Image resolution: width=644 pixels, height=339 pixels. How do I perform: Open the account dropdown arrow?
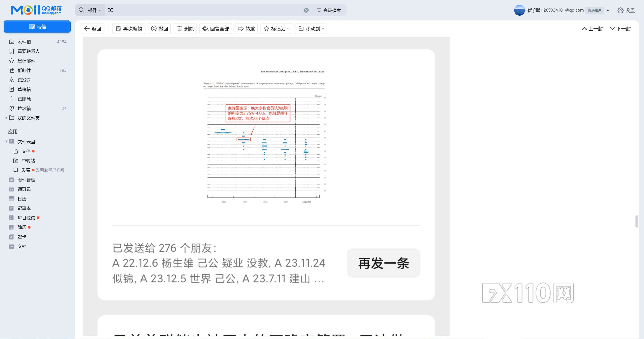[x=608, y=11]
